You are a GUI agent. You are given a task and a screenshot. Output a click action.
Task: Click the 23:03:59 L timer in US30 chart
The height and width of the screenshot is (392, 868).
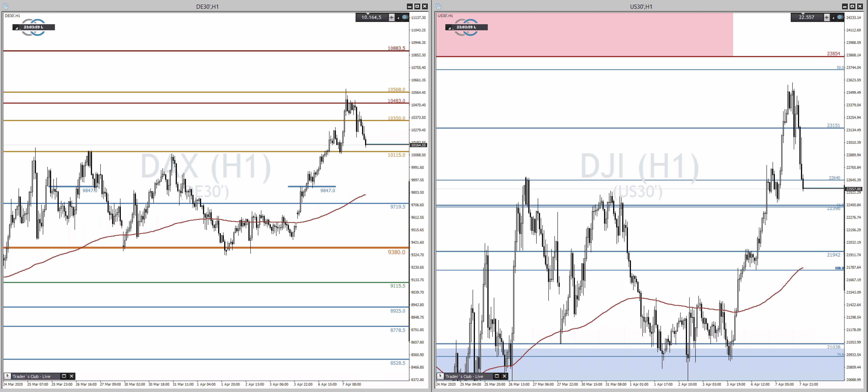[x=466, y=27]
